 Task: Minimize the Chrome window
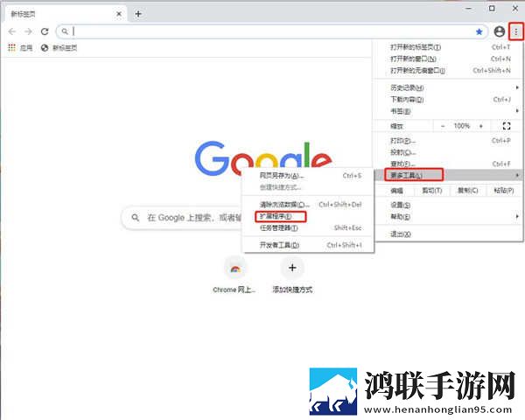469,9
